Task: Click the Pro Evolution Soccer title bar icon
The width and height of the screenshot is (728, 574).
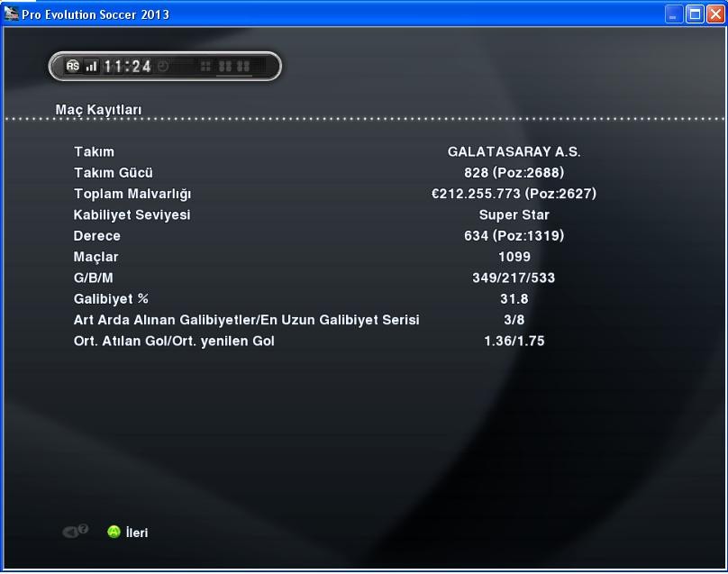Action: 11,14
